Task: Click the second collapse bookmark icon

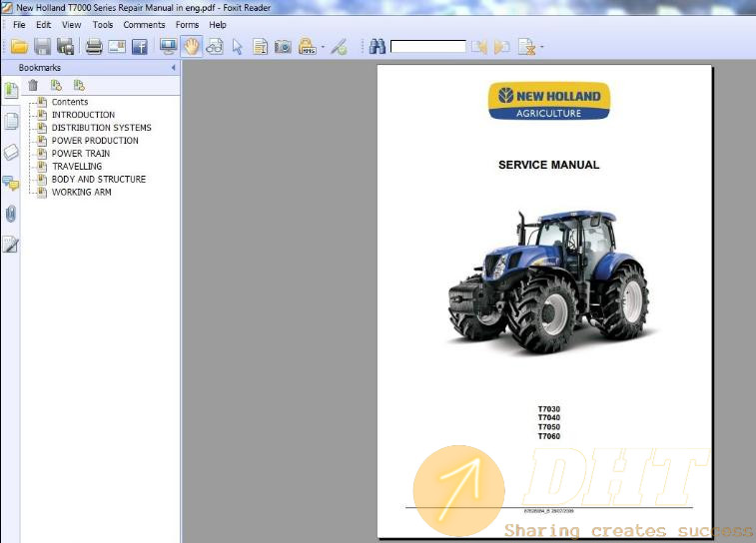Action: pos(79,85)
